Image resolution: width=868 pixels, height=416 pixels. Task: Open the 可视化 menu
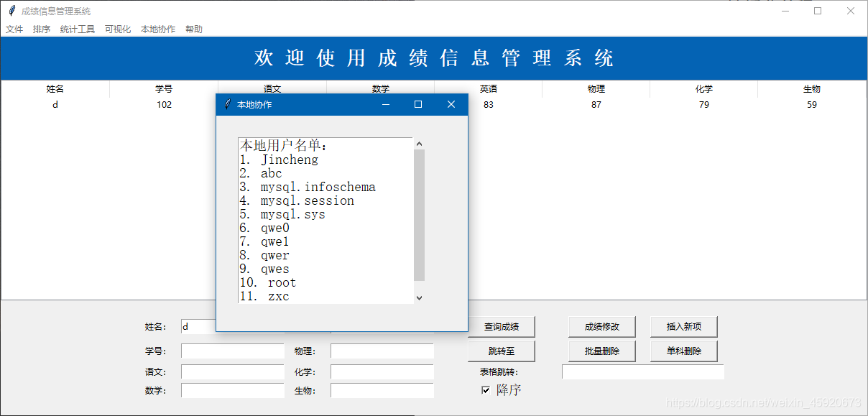(x=117, y=29)
